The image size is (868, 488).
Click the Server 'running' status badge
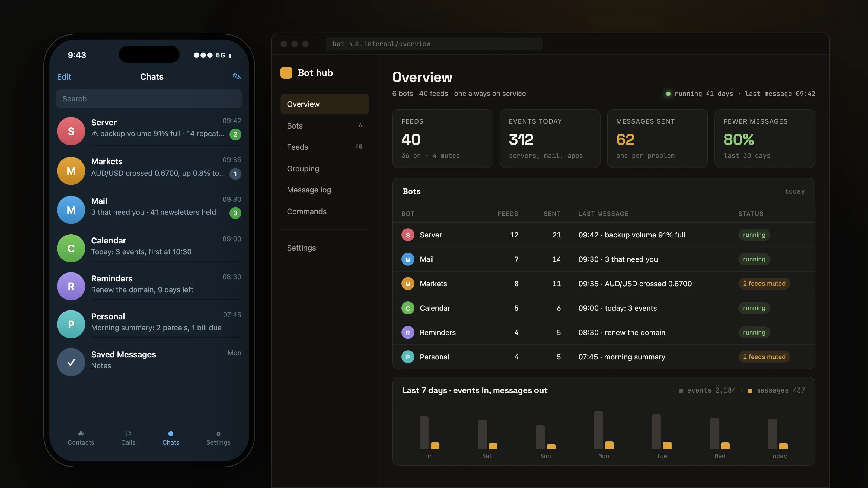coord(754,235)
